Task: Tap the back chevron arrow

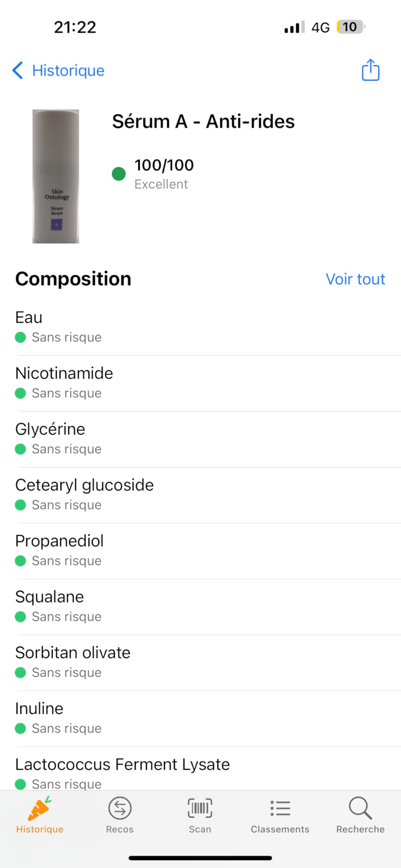Action: pyautogui.click(x=18, y=70)
